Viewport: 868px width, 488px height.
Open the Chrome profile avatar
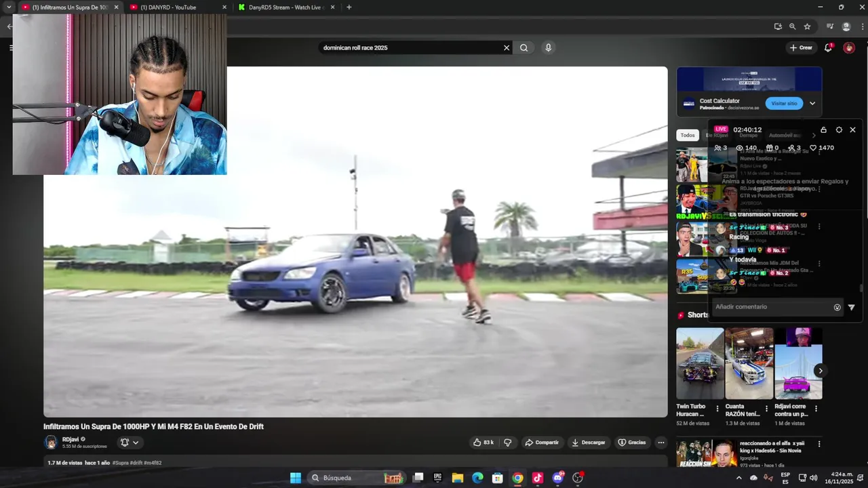click(846, 26)
